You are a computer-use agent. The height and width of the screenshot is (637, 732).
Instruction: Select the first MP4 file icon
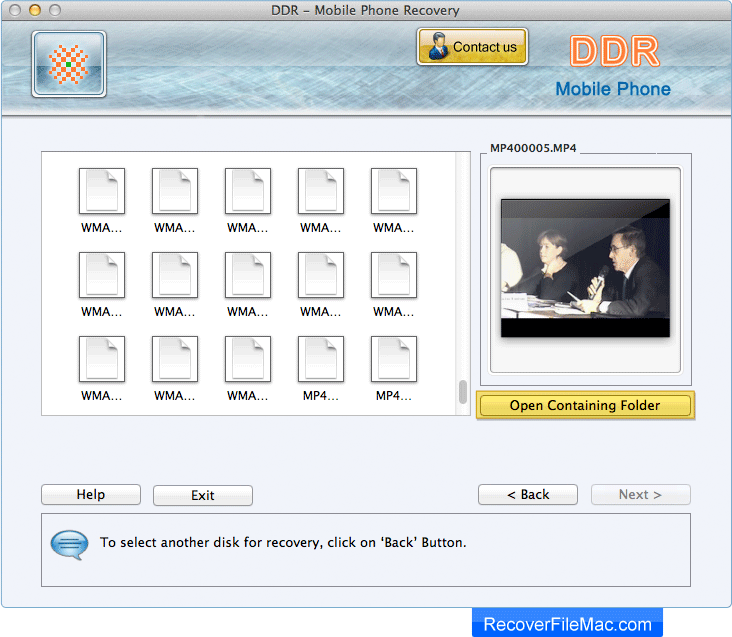tap(321, 359)
